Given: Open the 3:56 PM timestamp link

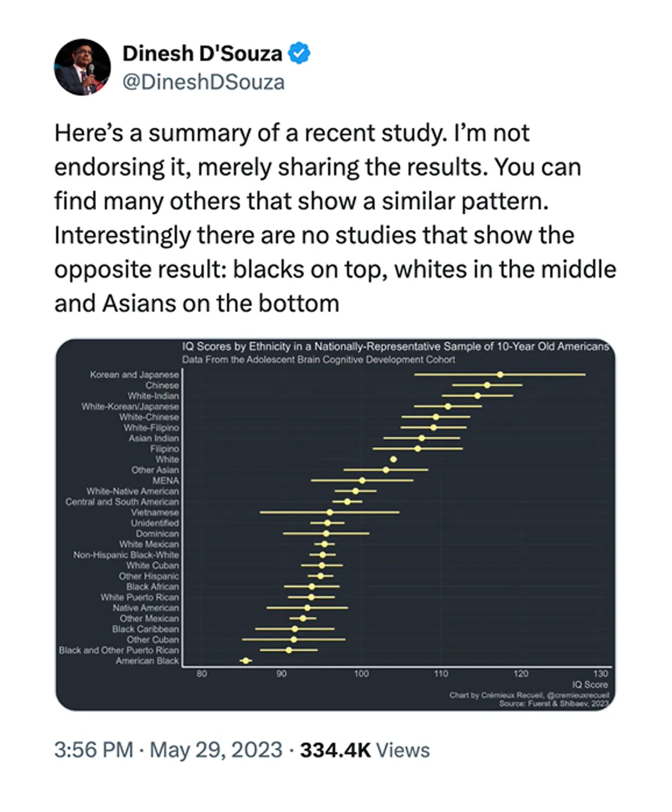Looking at the screenshot, I should (94, 750).
